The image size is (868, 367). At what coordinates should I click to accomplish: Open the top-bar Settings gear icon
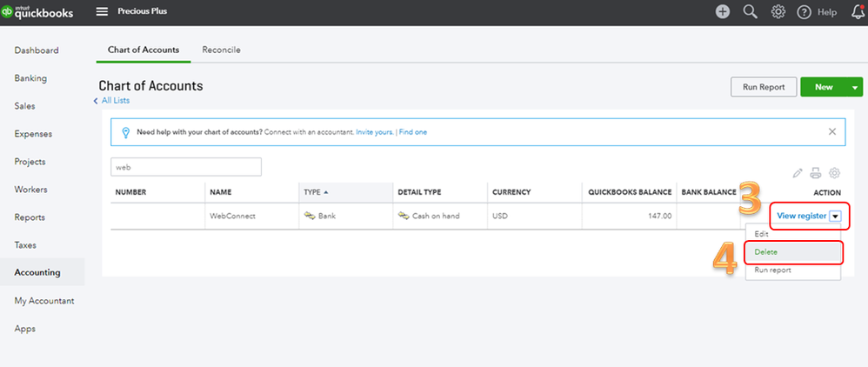pyautogui.click(x=778, y=11)
